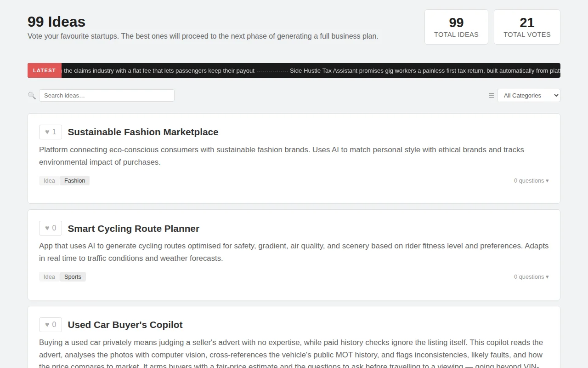Click the Total Ideas stat box

[456, 27]
